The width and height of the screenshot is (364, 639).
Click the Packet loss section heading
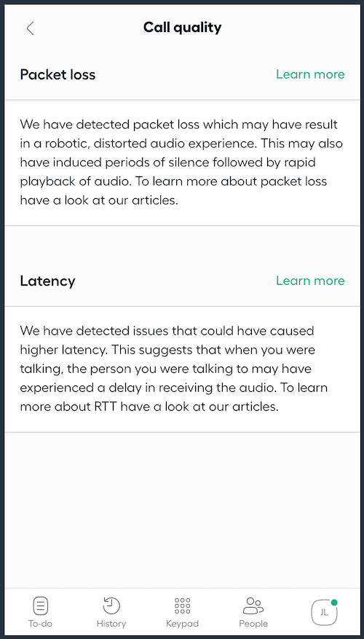58,74
